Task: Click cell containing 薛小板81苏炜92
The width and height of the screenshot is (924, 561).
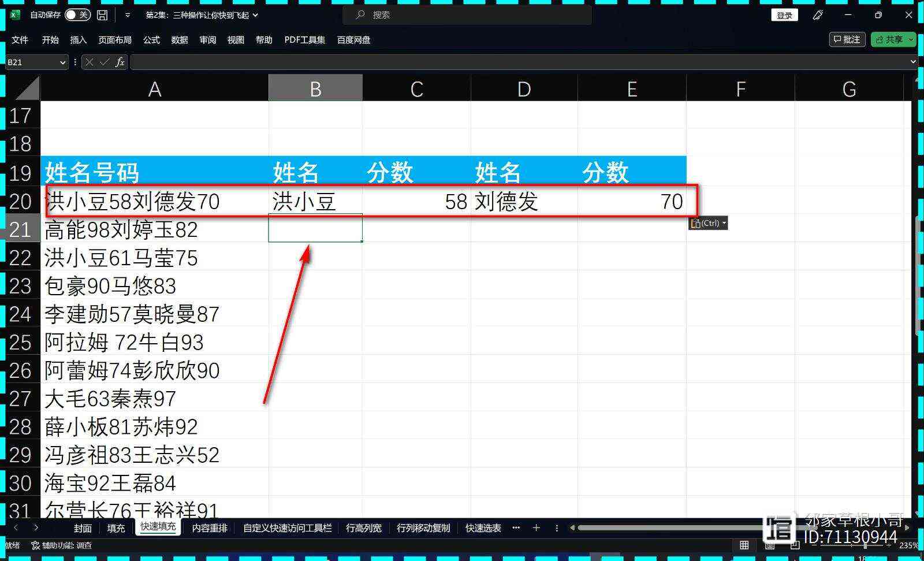Action: pos(154,427)
